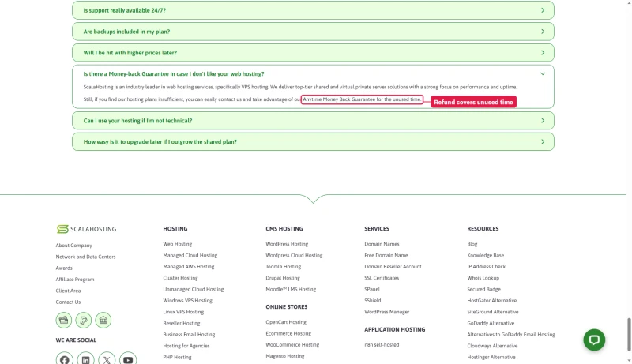Open WooCommerce Hosting link

[x=292, y=345]
